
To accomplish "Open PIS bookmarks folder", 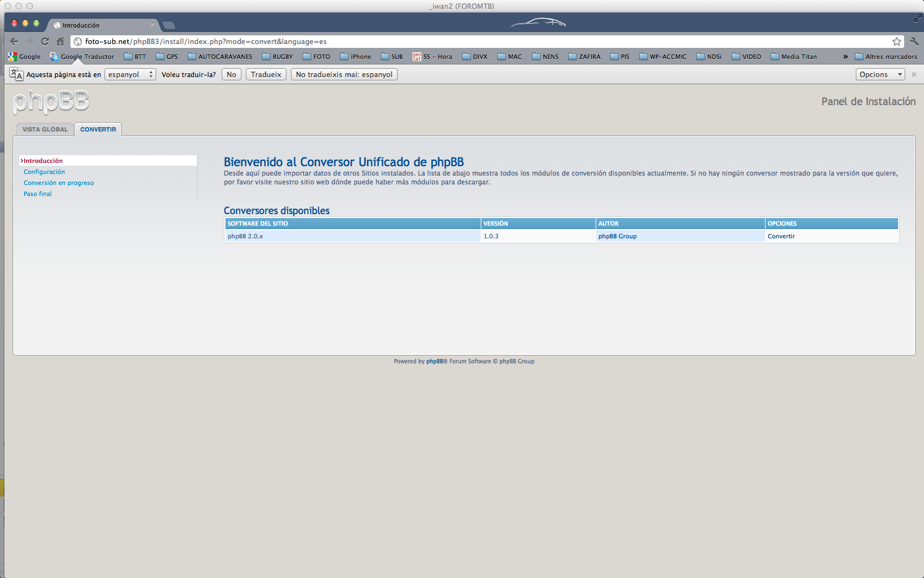I will click(x=620, y=57).
